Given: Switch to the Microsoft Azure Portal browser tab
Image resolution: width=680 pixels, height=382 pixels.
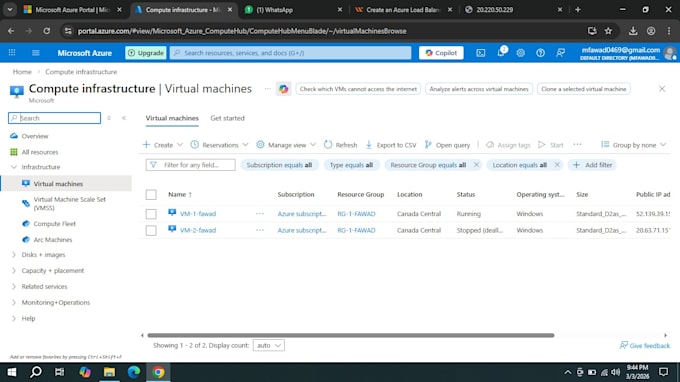Looking at the screenshot, I should click(x=73, y=10).
